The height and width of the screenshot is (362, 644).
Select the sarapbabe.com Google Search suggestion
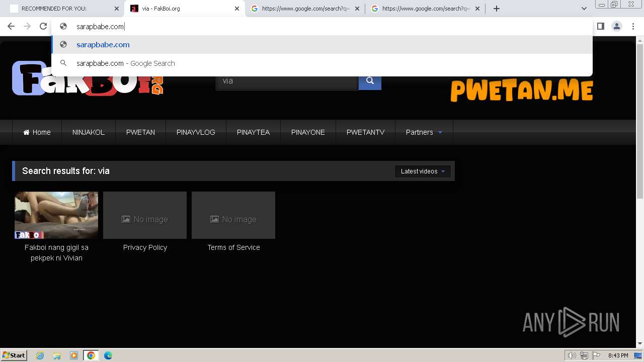(322, 63)
